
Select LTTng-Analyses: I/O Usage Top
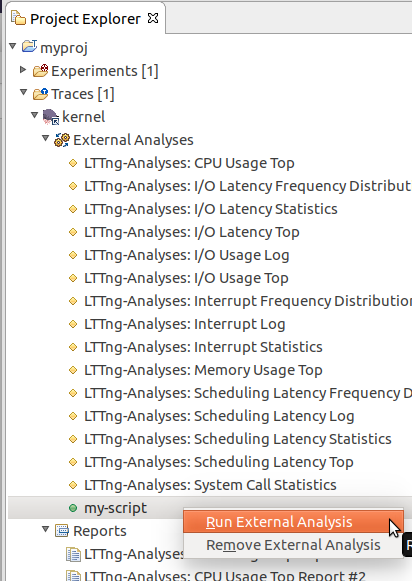tap(186, 278)
